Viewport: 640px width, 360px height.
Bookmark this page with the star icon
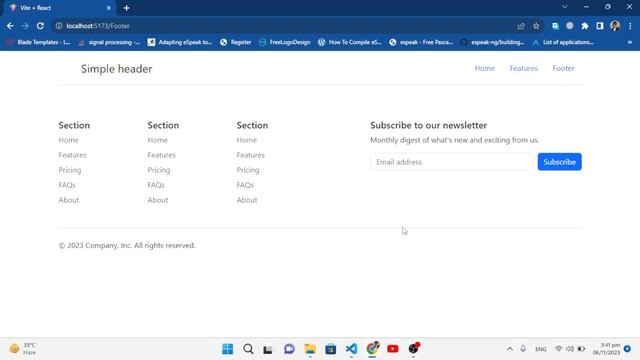pyautogui.click(x=536, y=26)
